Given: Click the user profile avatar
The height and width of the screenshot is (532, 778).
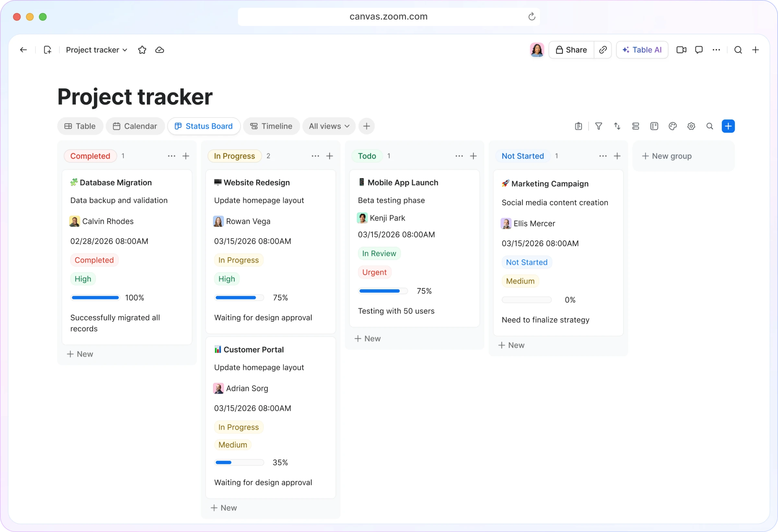Looking at the screenshot, I should pos(537,50).
